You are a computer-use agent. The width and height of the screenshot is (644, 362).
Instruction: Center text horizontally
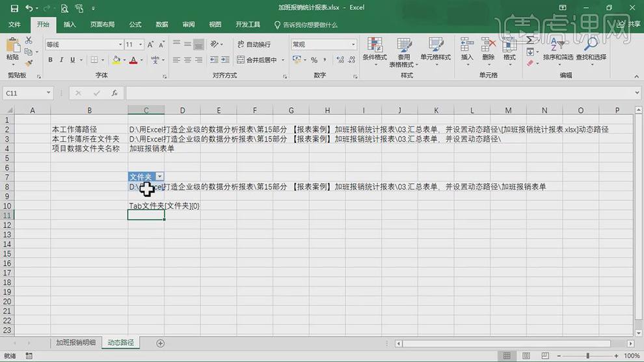pyautogui.click(x=188, y=60)
